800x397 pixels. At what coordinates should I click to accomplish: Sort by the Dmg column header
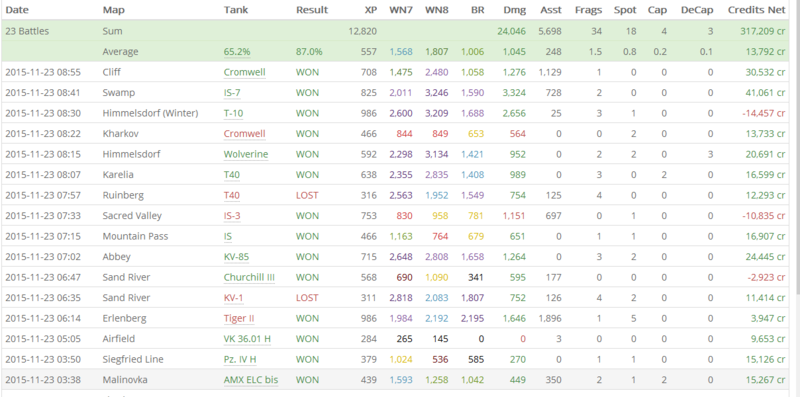tap(514, 10)
